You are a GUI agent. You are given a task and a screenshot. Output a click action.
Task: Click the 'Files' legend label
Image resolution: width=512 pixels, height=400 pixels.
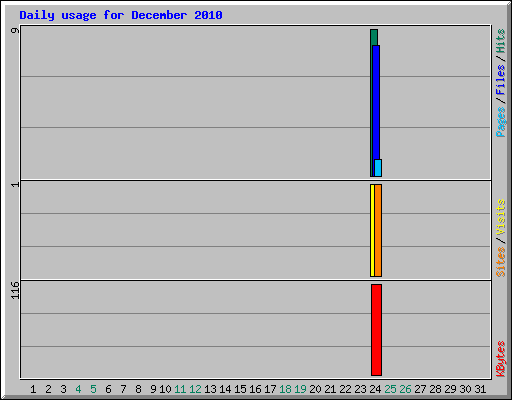click(500, 80)
